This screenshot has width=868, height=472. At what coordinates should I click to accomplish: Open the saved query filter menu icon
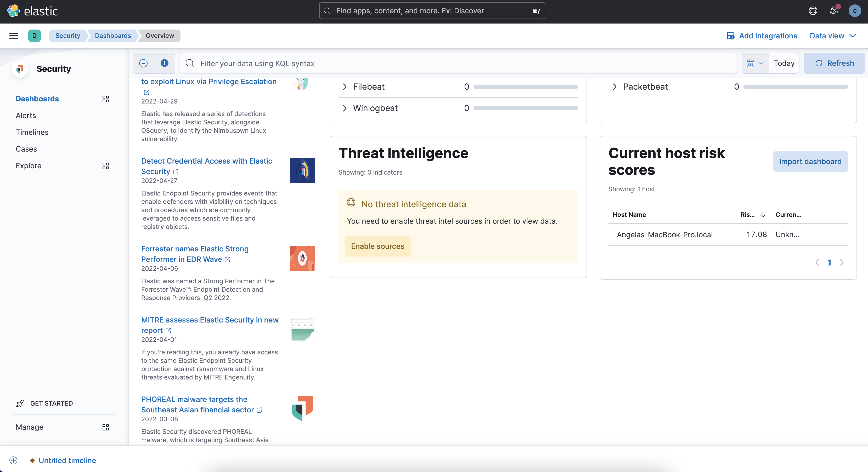(143, 63)
